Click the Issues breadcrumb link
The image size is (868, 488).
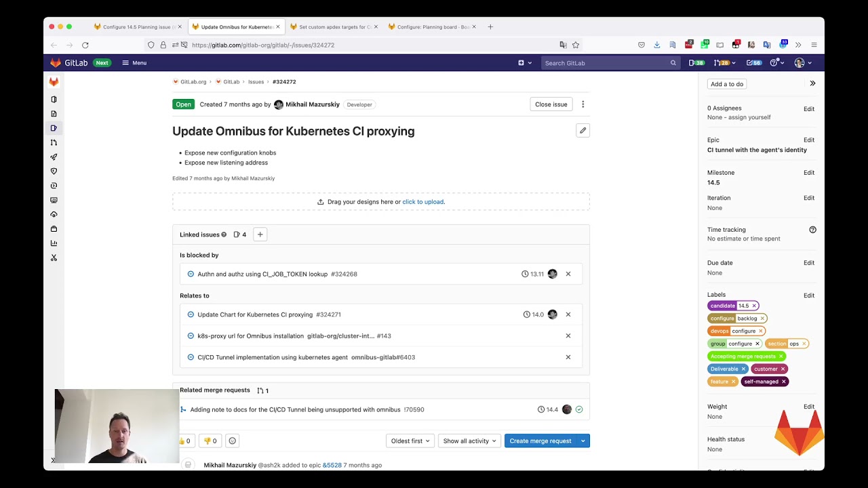[256, 81]
